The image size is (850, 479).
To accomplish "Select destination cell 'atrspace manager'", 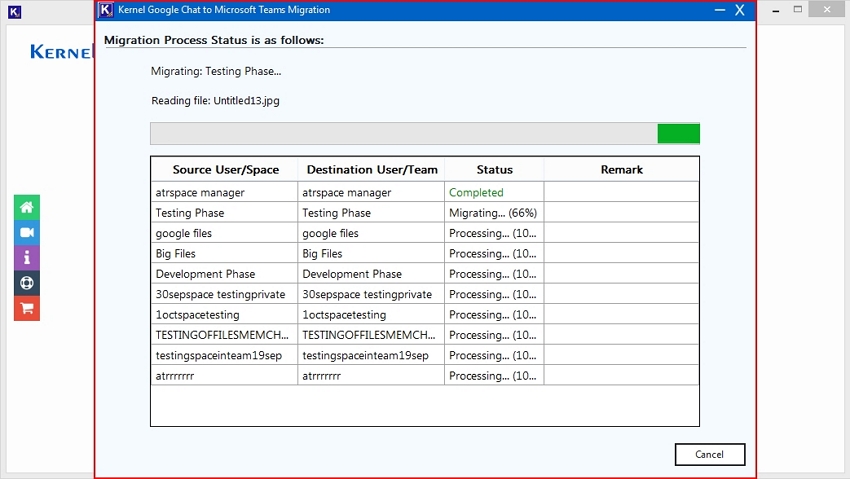I will point(371,192).
